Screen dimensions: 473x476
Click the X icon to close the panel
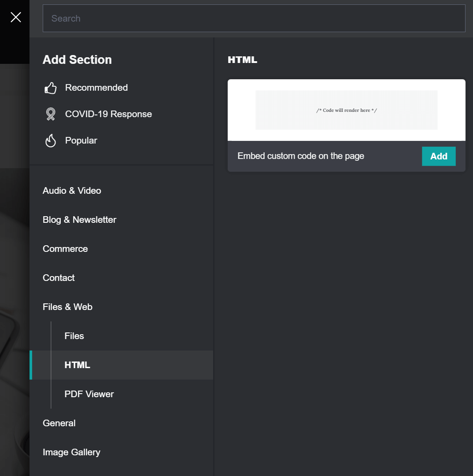pyautogui.click(x=15, y=17)
